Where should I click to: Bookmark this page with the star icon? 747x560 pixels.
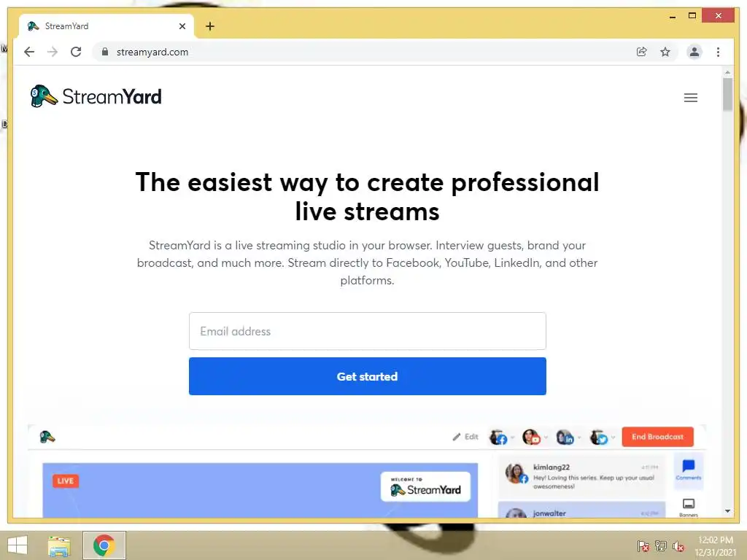[x=665, y=52]
